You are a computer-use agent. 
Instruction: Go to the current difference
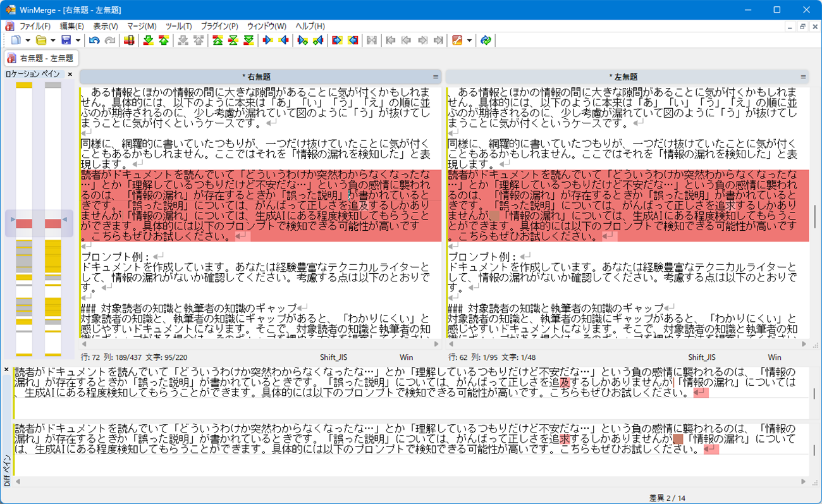coord(233,40)
